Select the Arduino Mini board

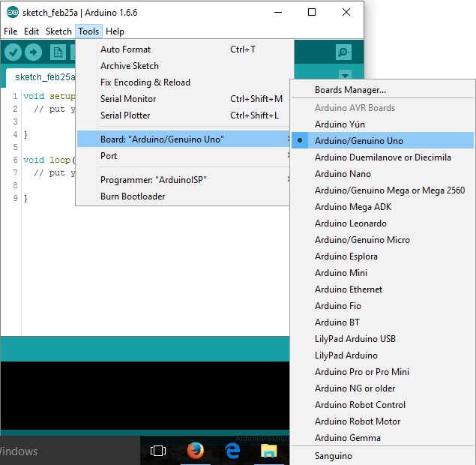point(382,273)
